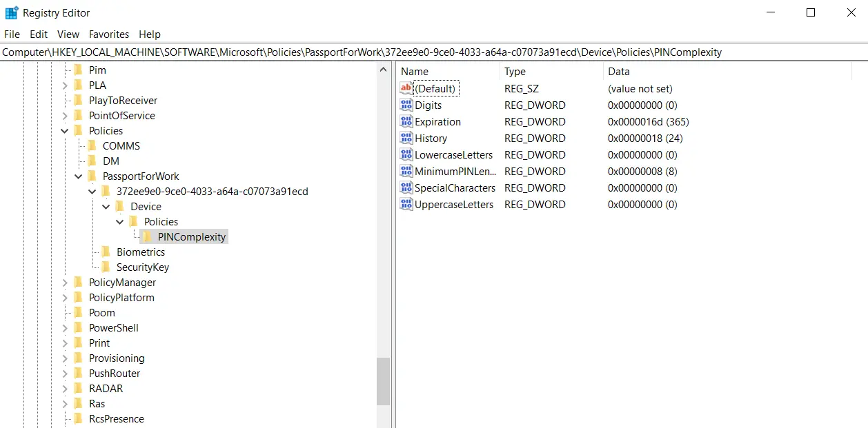Select the UppercaseLetters DWORD icon
The width and height of the screenshot is (868, 428).
[405, 204]
